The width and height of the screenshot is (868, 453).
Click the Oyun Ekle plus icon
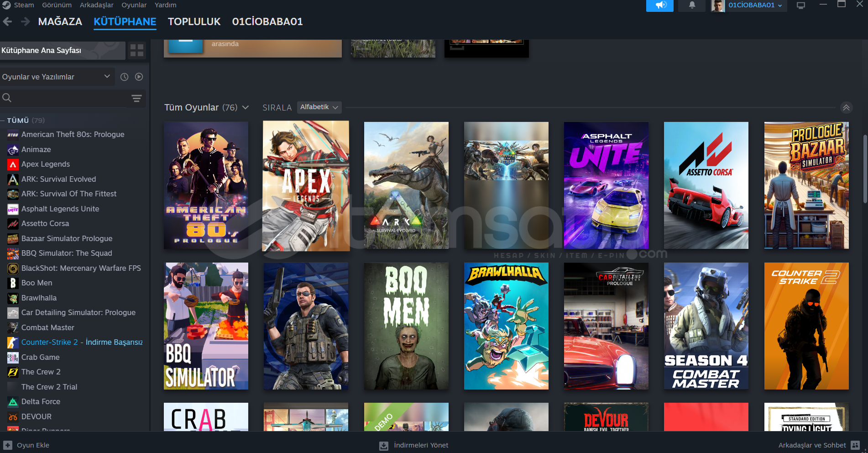8,445
